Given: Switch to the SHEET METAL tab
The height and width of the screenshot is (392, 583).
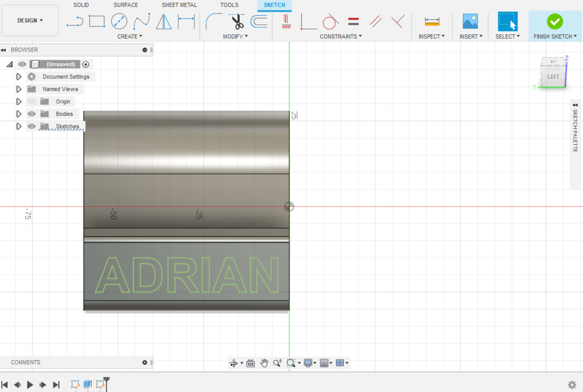Looking at the screenshot, I should (179, 5).
